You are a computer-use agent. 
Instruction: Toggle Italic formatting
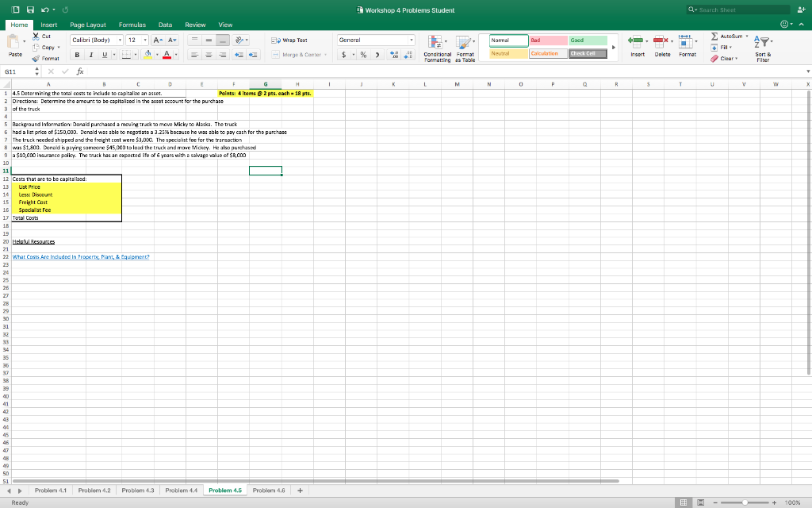click(91, 55)
